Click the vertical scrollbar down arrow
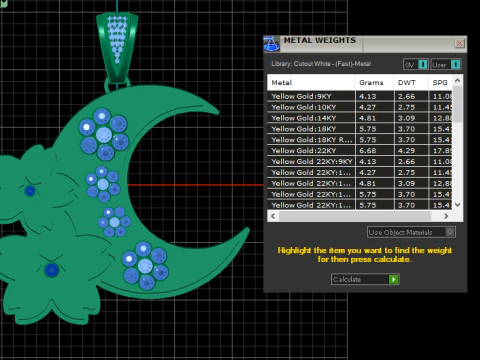The image size is (480, 360). click(x=458, y=205)
